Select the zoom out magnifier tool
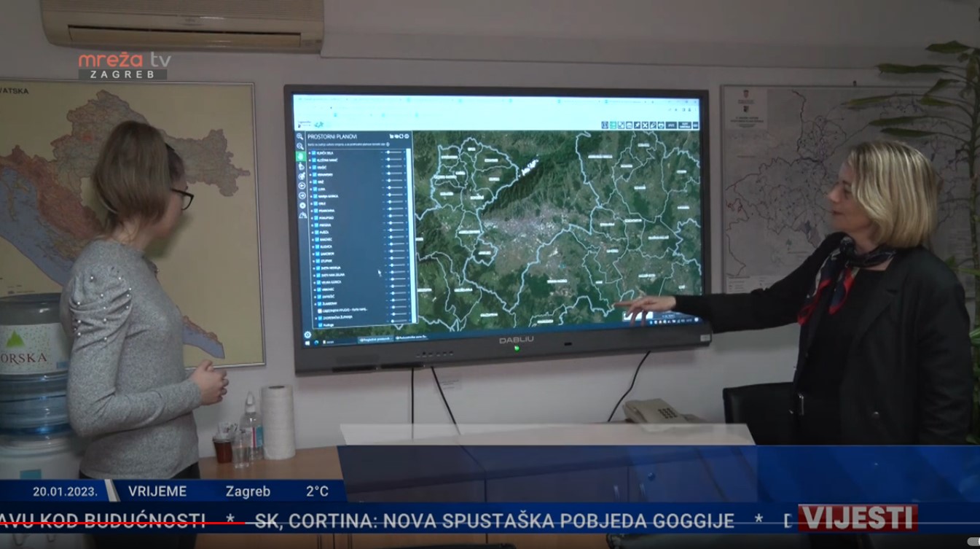Image resolution: width=980 pixels, height=549 pixels. [x=300, y=147]
